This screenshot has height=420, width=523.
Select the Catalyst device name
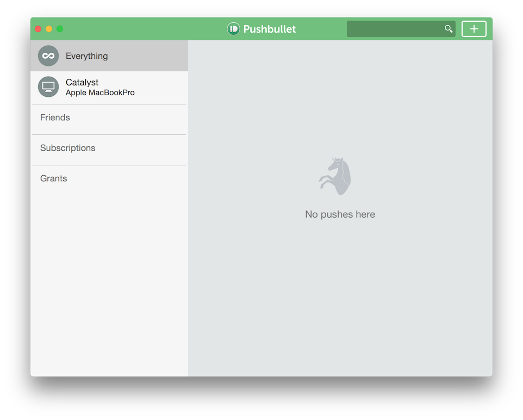point(82,82)
